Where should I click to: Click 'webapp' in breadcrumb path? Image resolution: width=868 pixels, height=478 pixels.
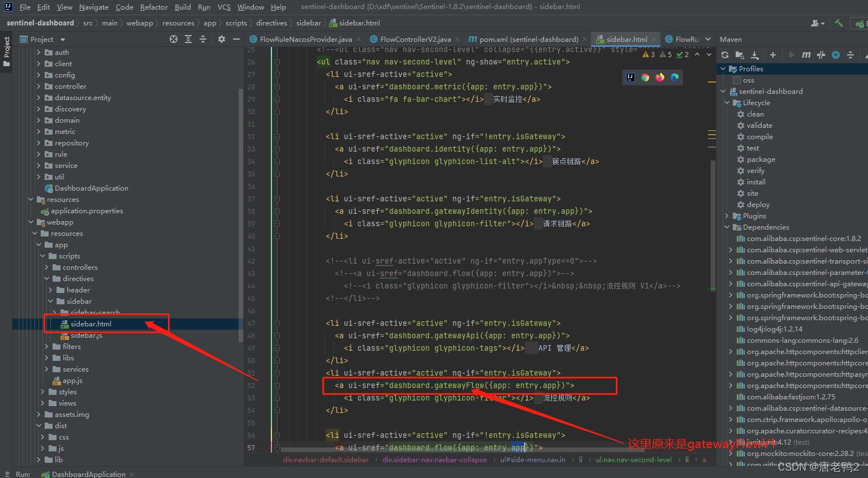coord(140,23)
